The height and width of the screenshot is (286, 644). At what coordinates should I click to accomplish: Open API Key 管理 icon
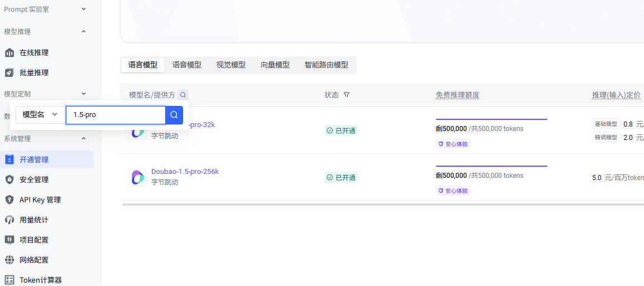9,200
